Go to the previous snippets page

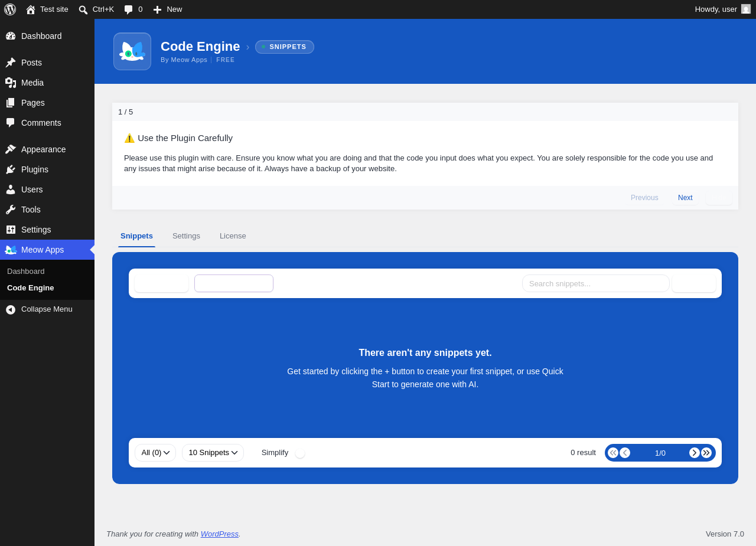coord(625,453)
